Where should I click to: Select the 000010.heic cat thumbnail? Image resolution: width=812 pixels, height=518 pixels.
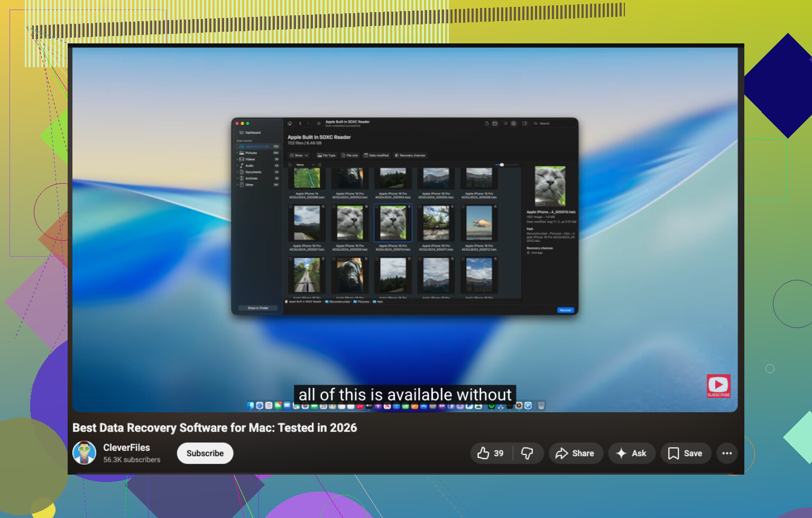tap(393, 223)
